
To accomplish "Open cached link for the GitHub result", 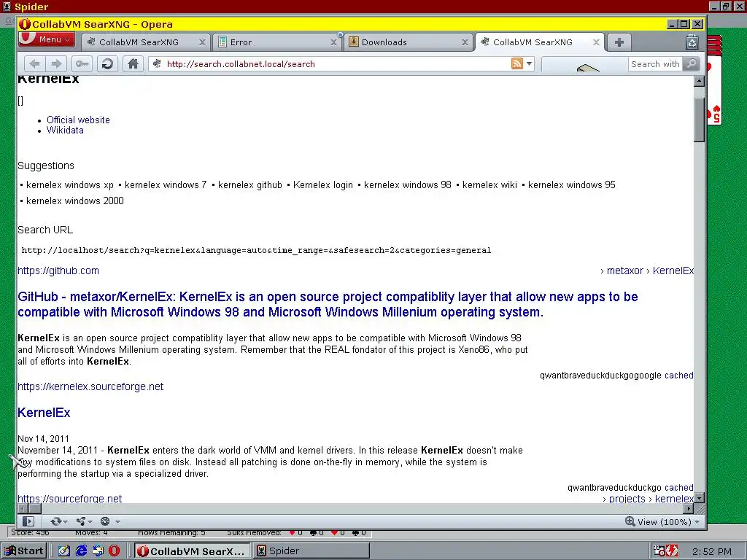I will coord(679,376).
